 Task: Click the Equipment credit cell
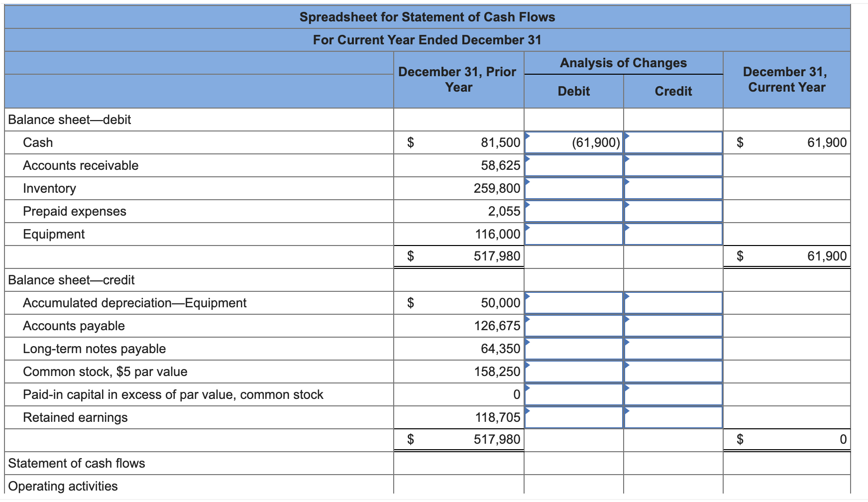click(673, 234)
